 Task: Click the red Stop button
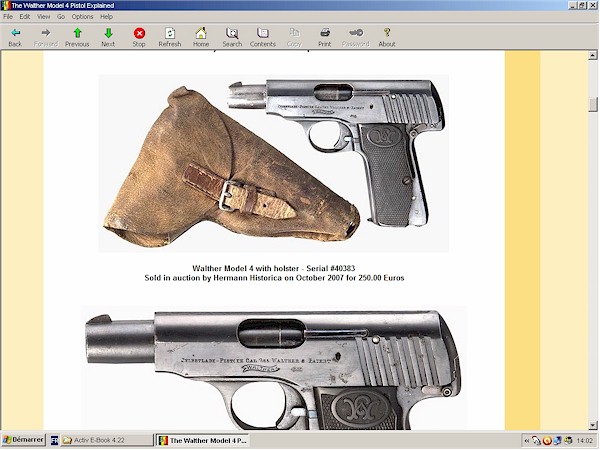coord(139,38)
